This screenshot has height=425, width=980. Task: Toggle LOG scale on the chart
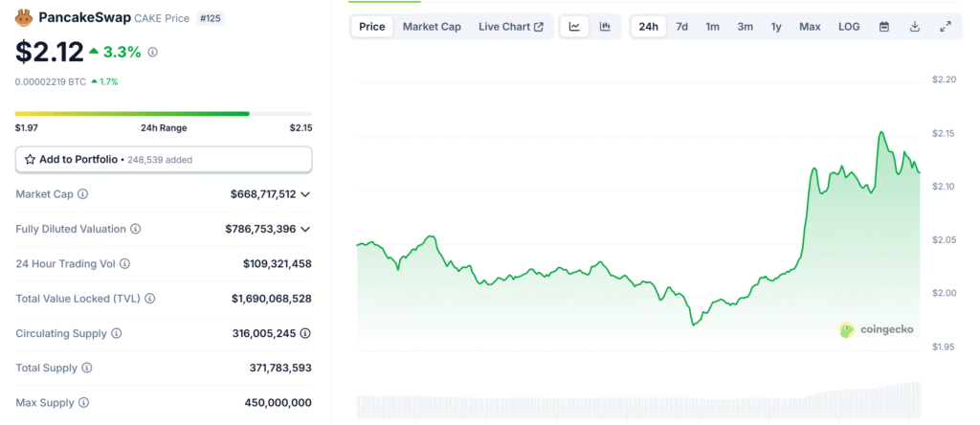tap(849, 27)
